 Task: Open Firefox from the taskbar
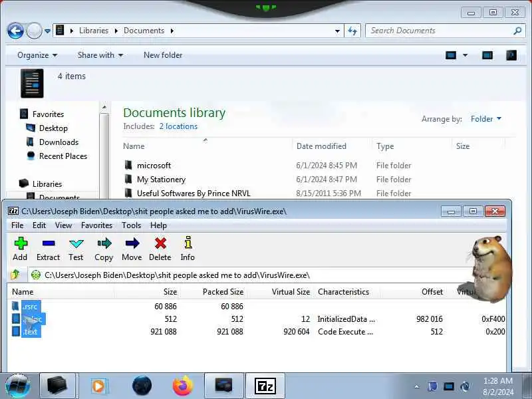(182, 386)
